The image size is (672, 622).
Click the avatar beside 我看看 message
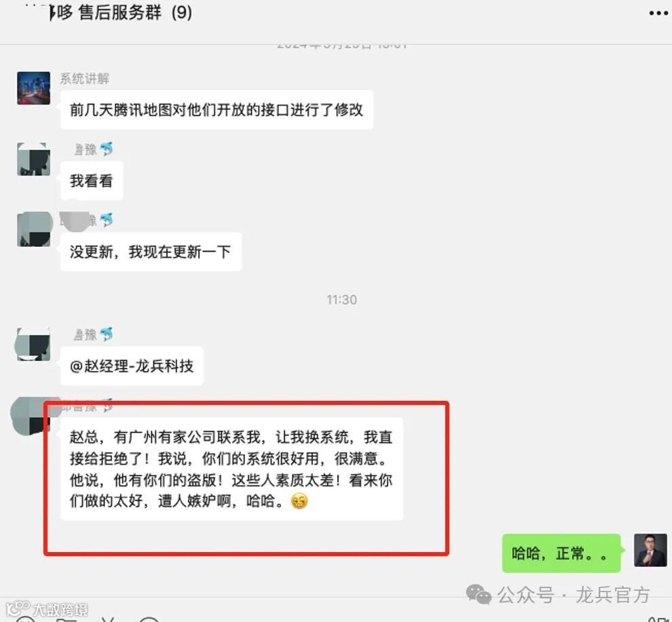click(33, 159)
